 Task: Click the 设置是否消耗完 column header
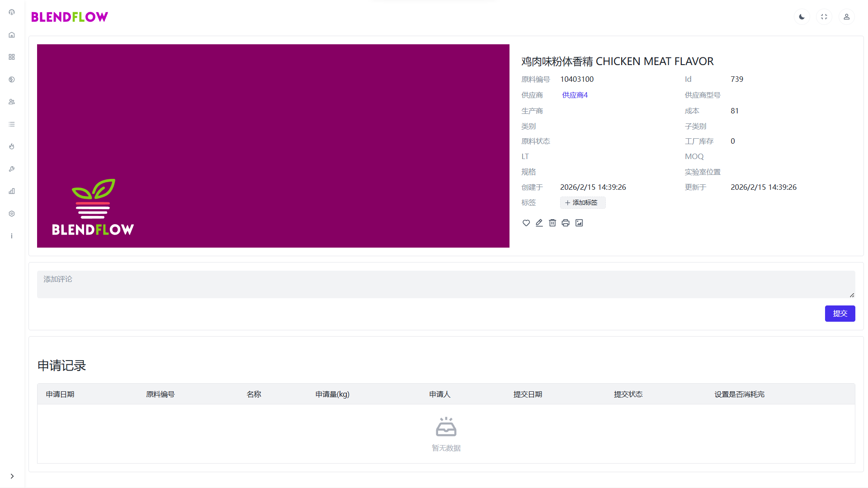[740, 394]
